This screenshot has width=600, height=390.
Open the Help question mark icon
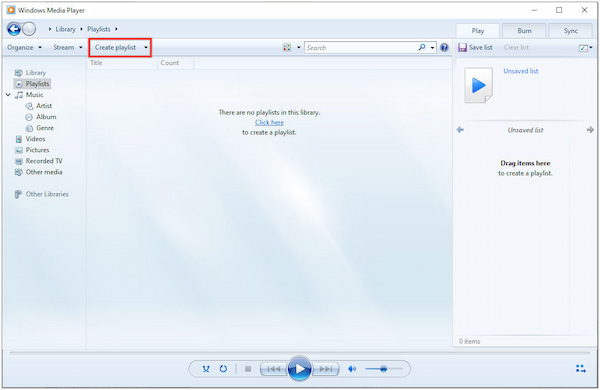point(444,47)
